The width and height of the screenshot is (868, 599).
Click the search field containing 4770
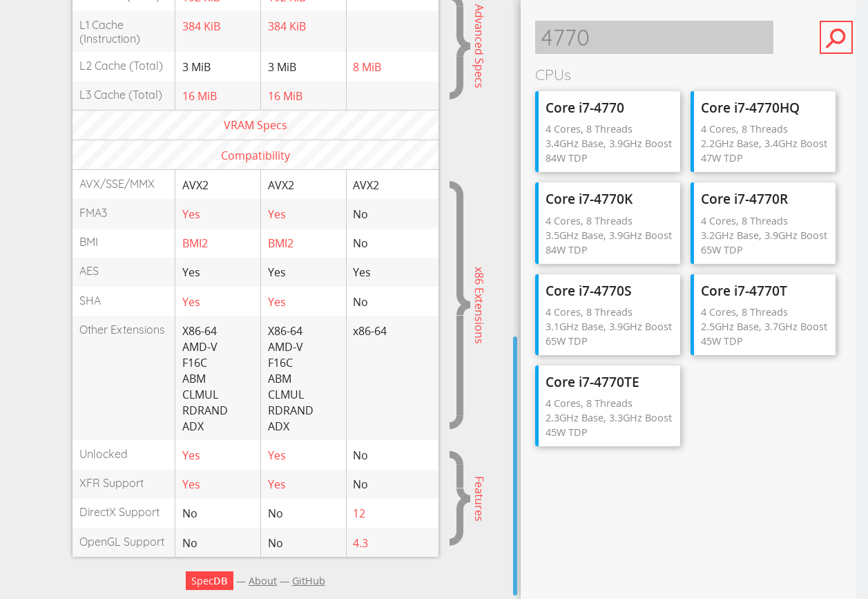pos(654,37)
